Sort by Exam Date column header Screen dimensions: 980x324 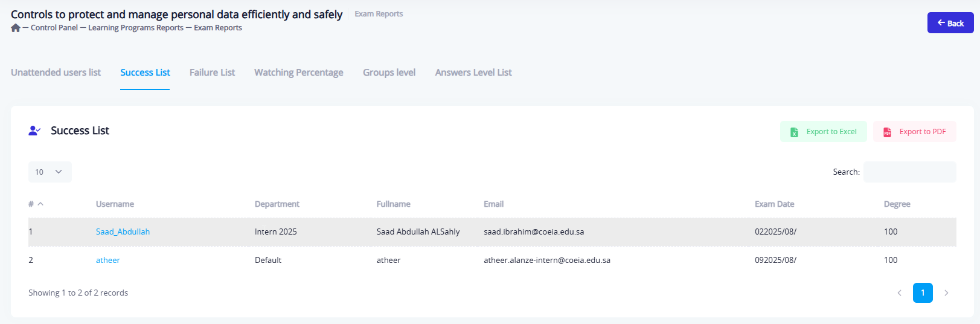click(x=774, y=204)
